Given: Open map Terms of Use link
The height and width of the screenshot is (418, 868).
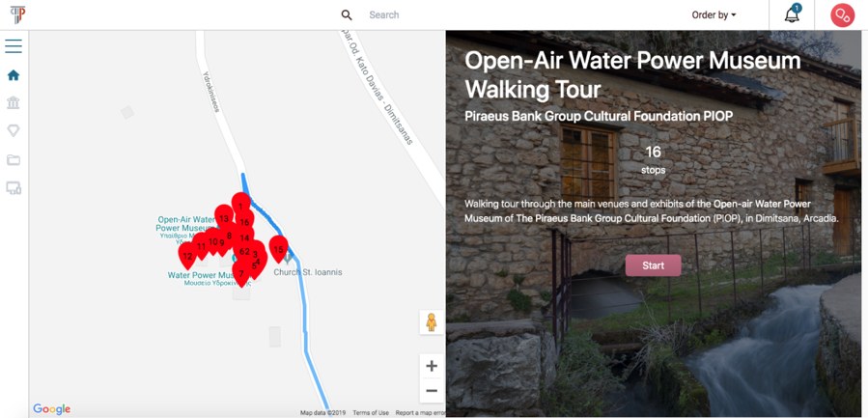Looking at the screenshot, I should click(371, 413).
